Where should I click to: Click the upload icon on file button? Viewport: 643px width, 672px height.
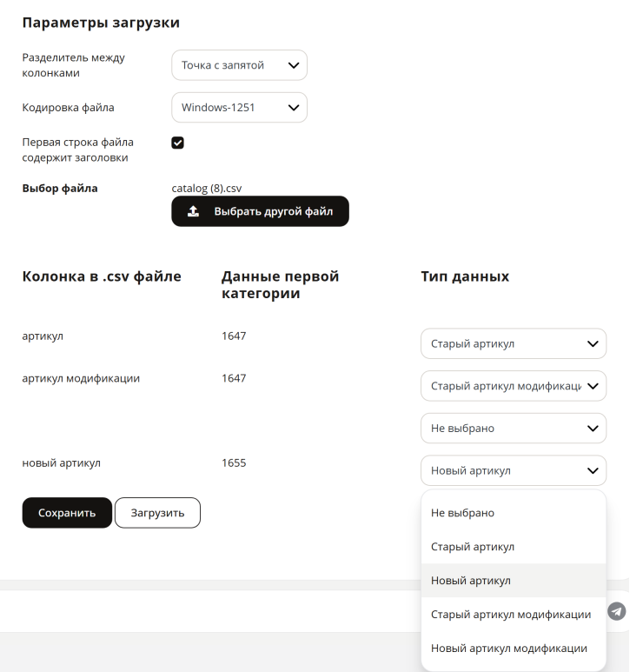tap(193, 211)
